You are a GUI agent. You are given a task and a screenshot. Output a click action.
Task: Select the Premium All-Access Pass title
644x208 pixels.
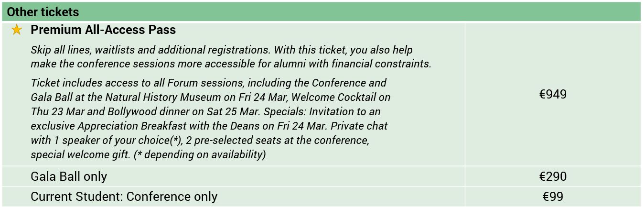coord(103,30)
